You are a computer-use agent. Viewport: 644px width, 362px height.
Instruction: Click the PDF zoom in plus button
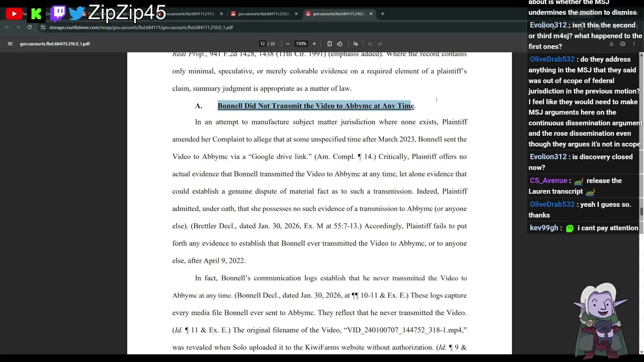[x=314, y=44]
